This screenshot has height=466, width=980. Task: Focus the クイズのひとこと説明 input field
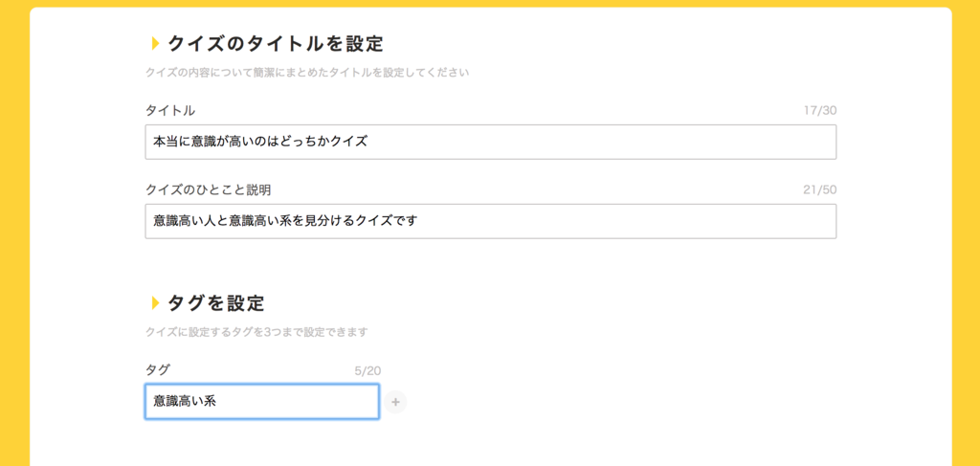tap(491, 220)
